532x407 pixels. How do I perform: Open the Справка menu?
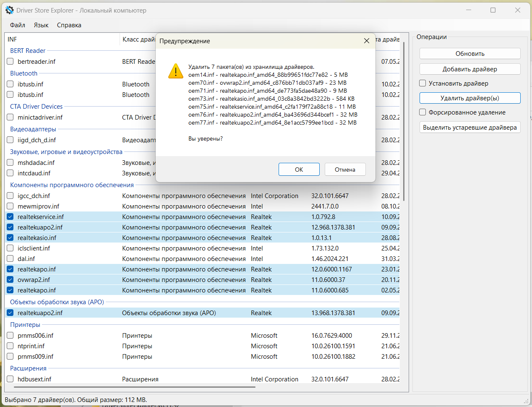tap(69, 25)
